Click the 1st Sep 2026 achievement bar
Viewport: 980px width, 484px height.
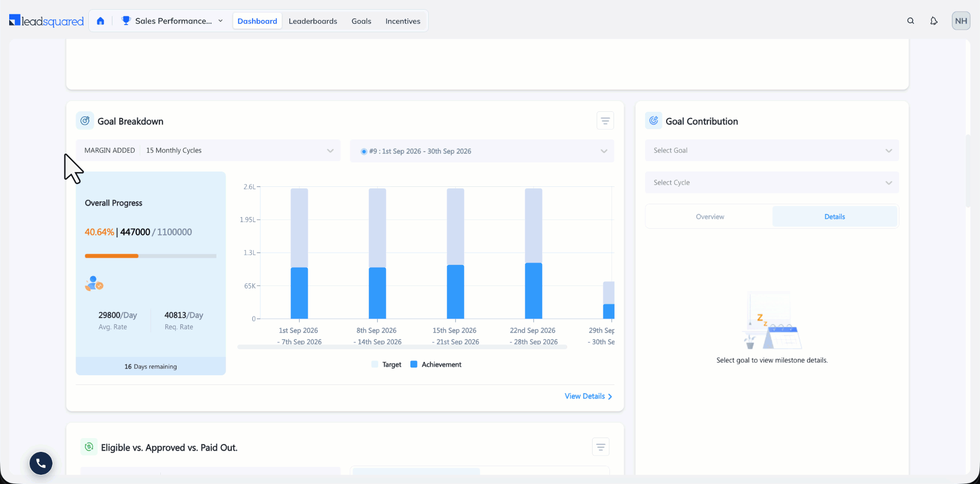(299, 293)
